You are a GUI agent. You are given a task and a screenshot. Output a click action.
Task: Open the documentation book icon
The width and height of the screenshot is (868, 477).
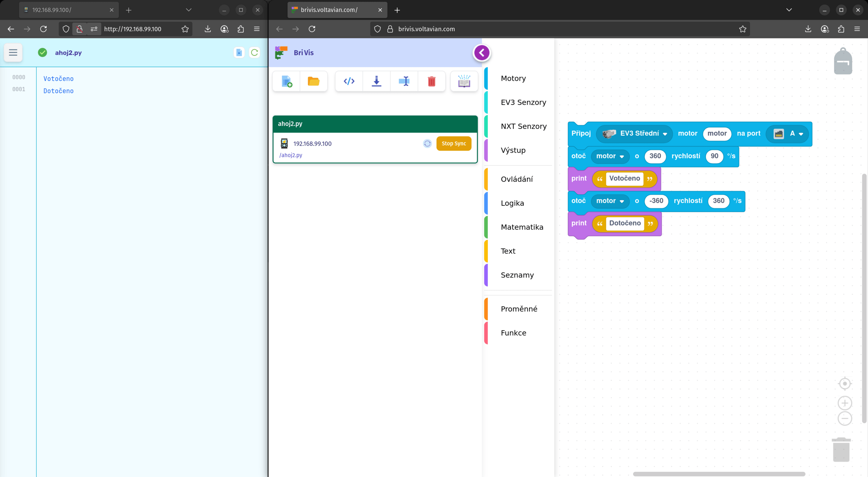(464, 81)
